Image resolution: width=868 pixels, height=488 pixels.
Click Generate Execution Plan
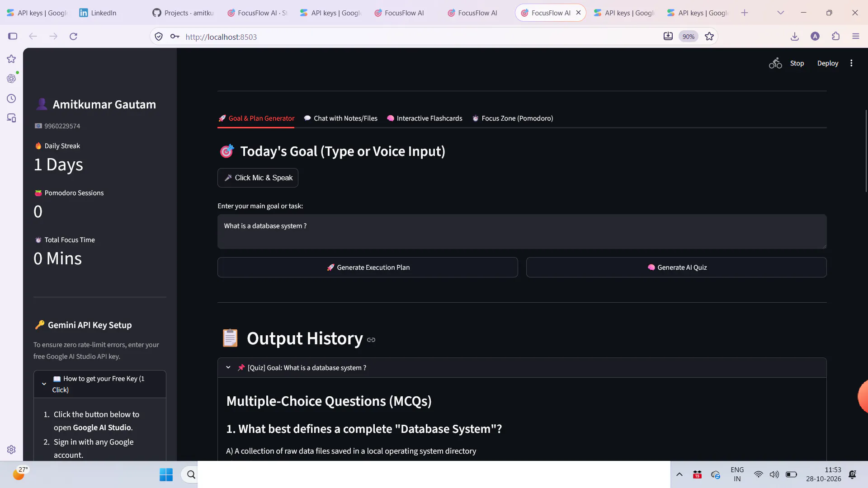[368, 267]
